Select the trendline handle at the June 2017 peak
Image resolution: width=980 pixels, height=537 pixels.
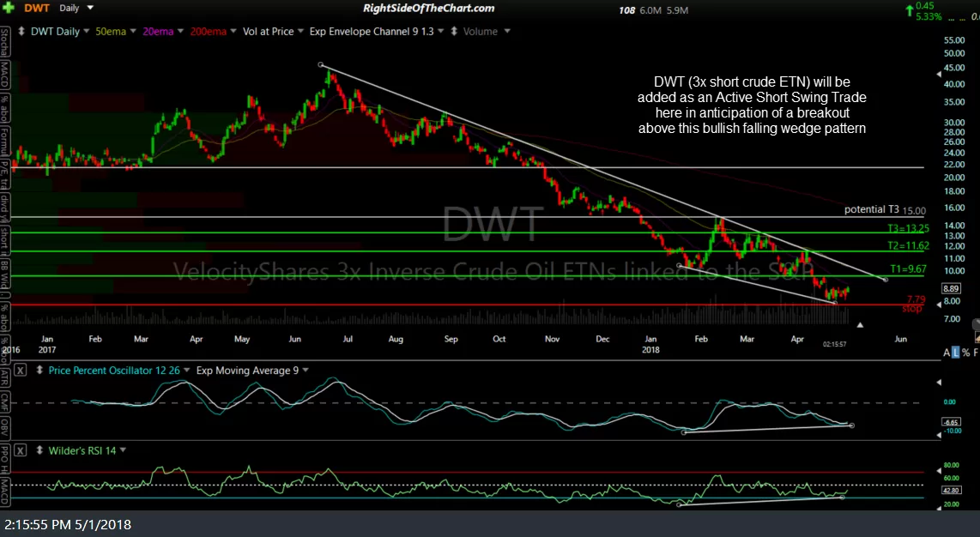321,65
